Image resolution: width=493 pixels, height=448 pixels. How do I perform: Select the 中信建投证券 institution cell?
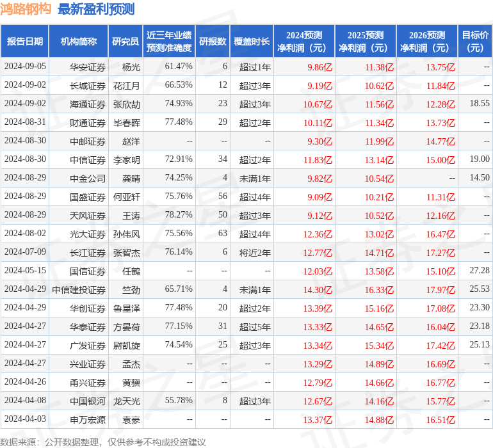click(x=79, y=290)
